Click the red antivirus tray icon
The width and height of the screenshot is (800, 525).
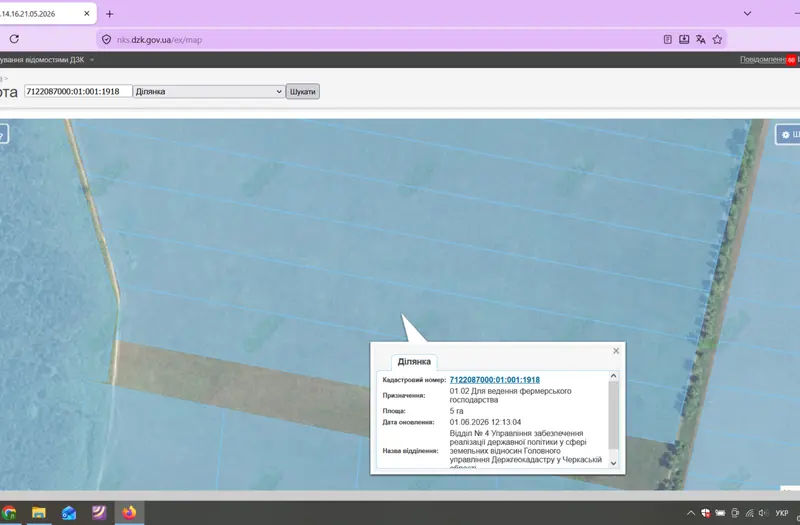coord(705,513)
